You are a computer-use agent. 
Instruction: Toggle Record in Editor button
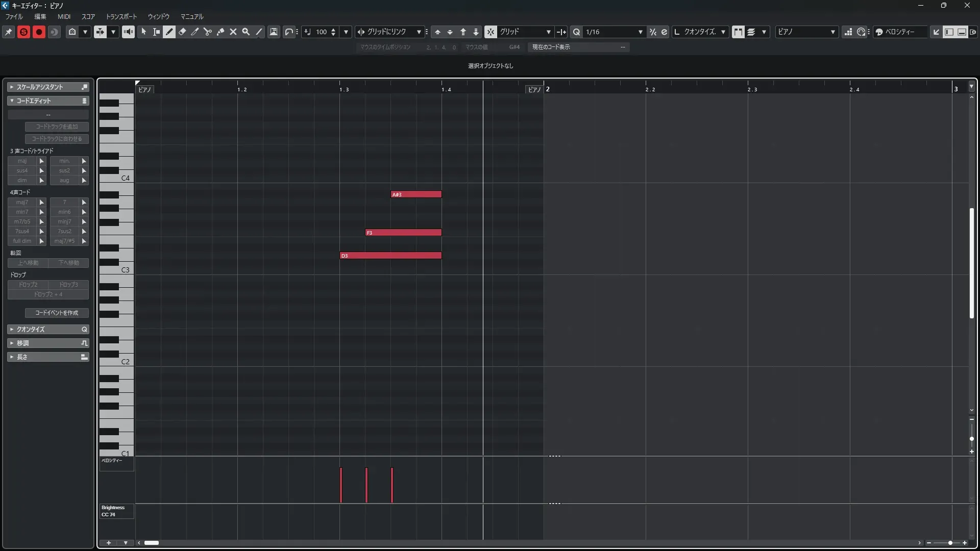[39, 32]
